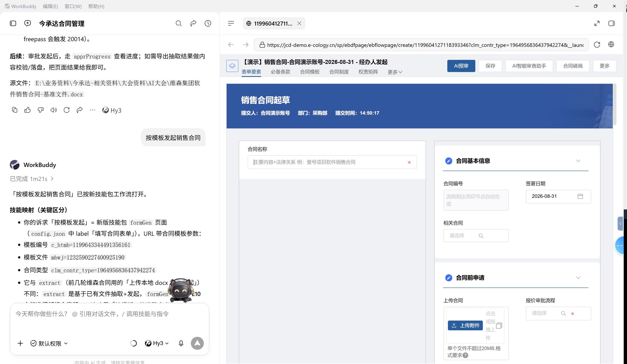The width and height of the screenshot is (627, 364).
Task: Close the 119960412711 browser tab
Action: click(299, 23)
